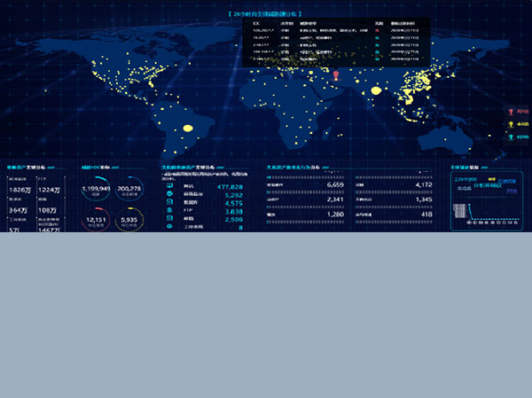Click the icon beside the 4,575 row
532x398 pixels.
(x=169, y=203)
